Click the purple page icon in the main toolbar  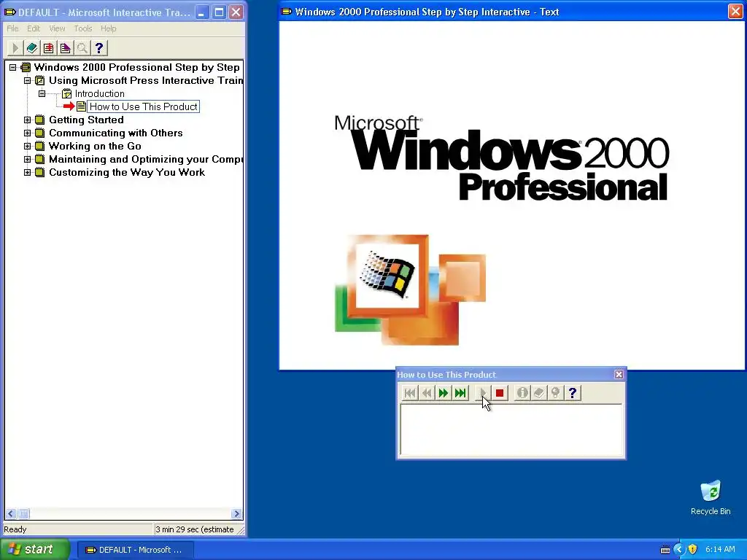pyautogui.click(x=65, y=48)
